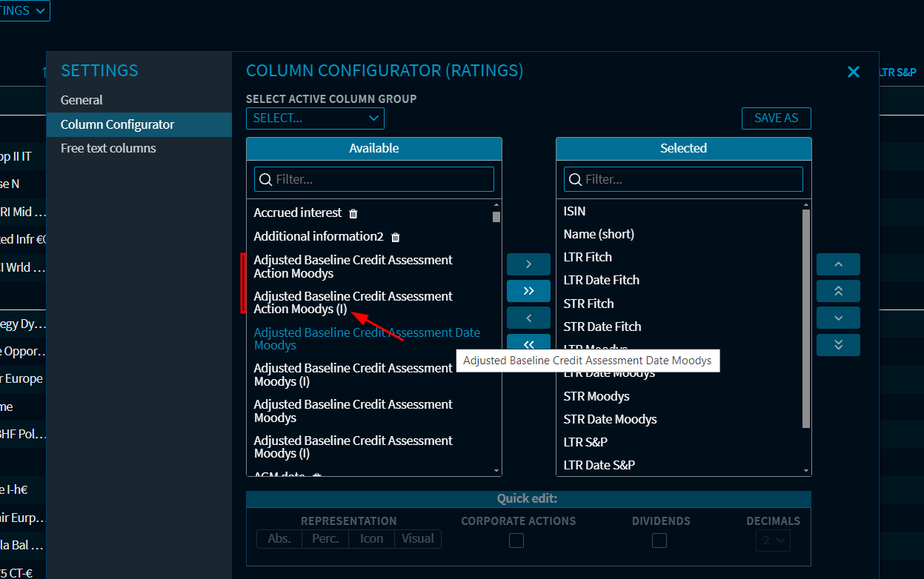Remove "Additional information2" via trash icon
924x579 pixels.
(x=395, y=237)
